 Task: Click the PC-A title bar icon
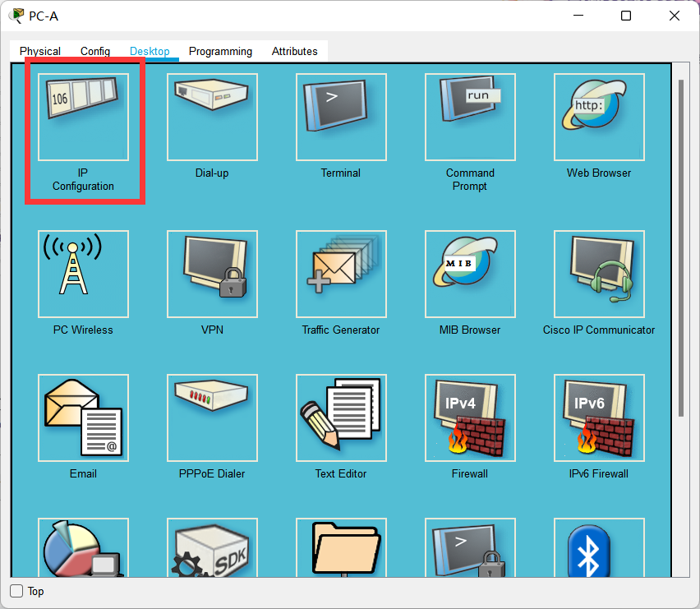tap(16, 16)
